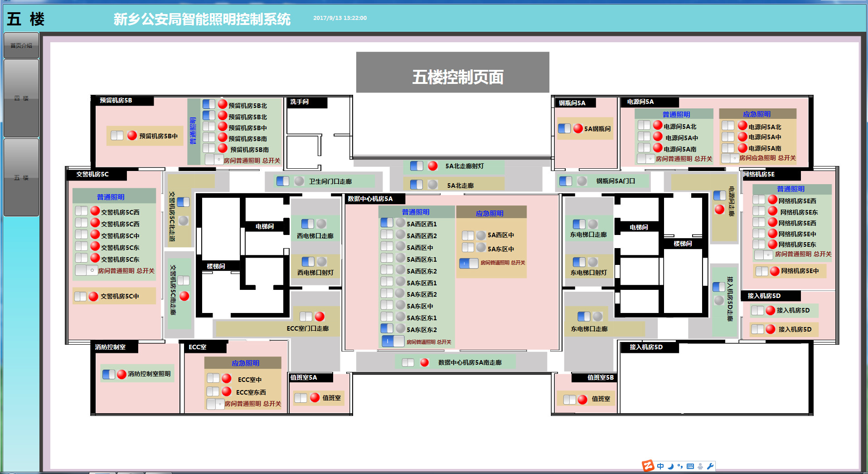
Task: Click the grey status lamp for 钢瓶间5A门口
Action: [582, 181]
